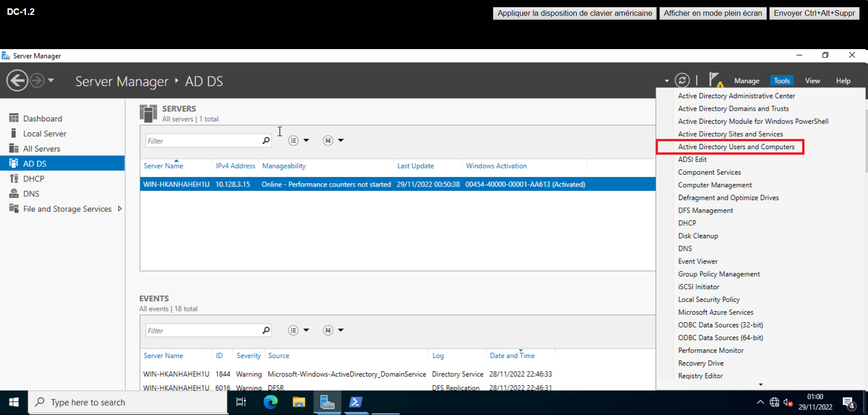Click the Events list criteria icon

293,330
